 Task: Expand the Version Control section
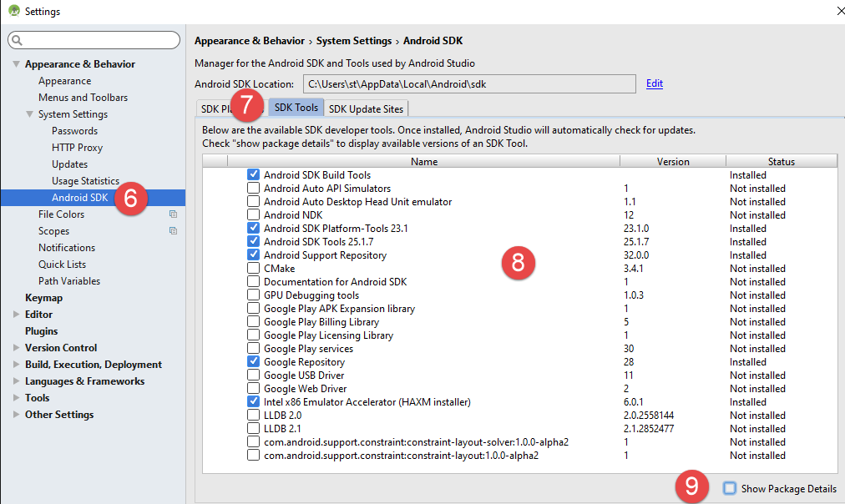pyautogui.click(x=16, y=348)
